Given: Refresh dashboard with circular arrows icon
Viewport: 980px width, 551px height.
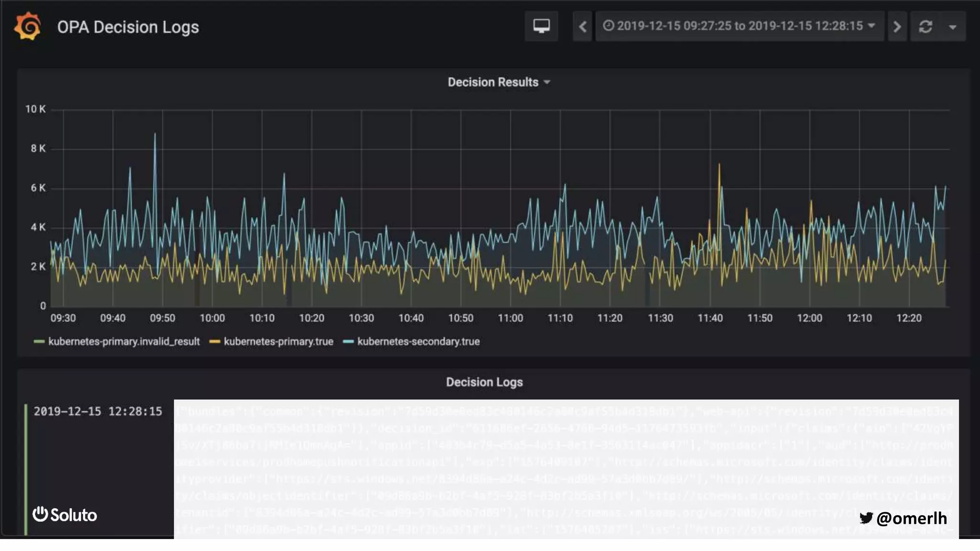Looking at the screenshot, I should pos(925,26).
